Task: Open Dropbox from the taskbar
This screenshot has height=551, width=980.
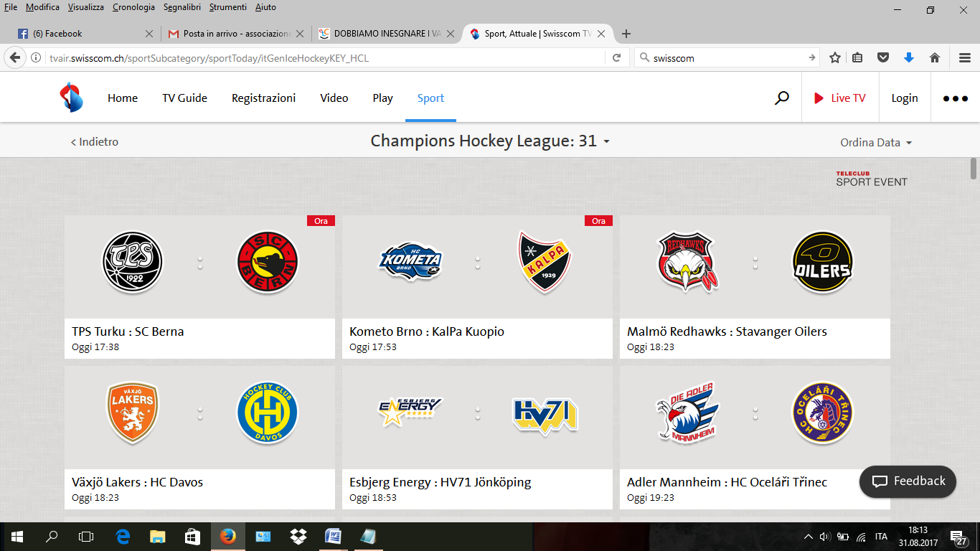Action: pos(298,536)
